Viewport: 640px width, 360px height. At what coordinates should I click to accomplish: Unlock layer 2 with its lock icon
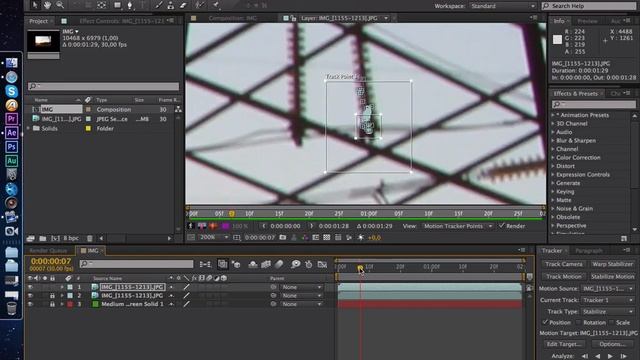52,296
